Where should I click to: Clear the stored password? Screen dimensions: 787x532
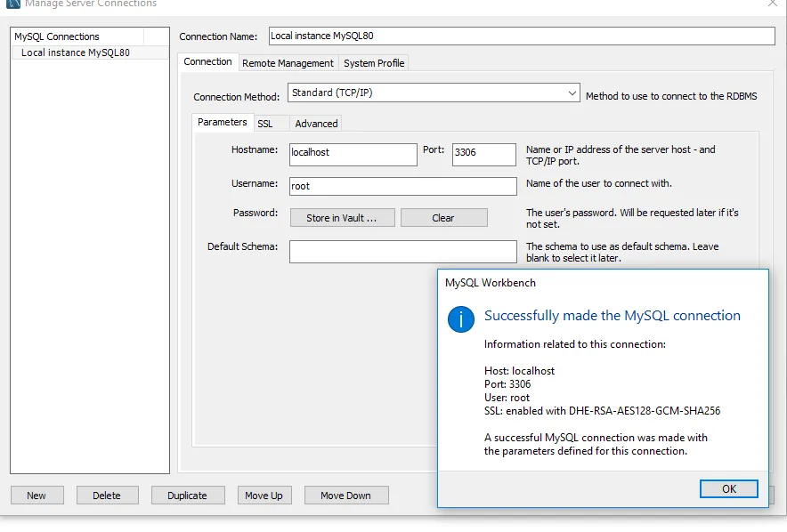[443, 218]
